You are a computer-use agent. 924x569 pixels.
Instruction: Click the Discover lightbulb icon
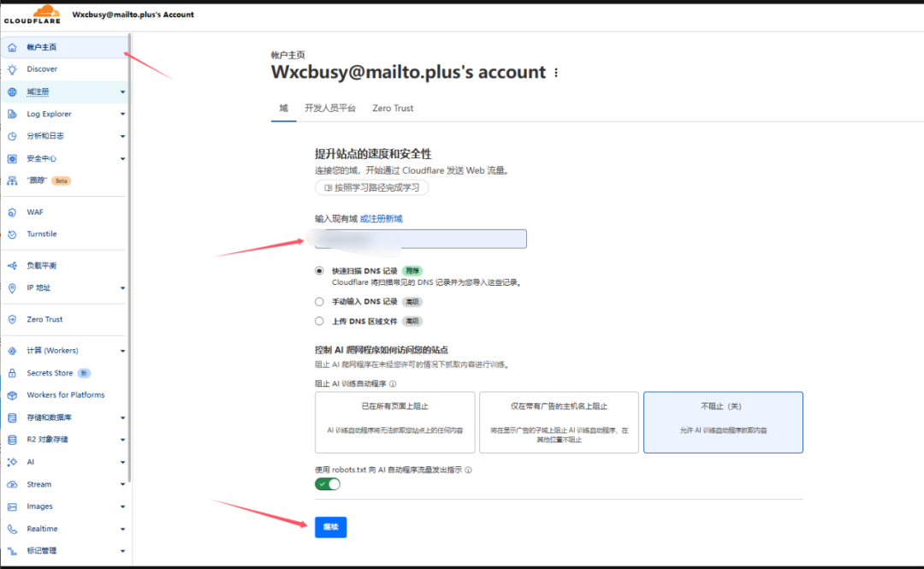click(12, 69)
